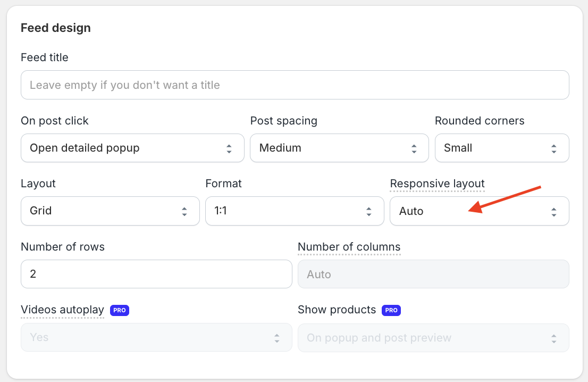Click the chevron arrows in Post spacing
The width and height of the screenshot is (588, 382).
[414, 148]
